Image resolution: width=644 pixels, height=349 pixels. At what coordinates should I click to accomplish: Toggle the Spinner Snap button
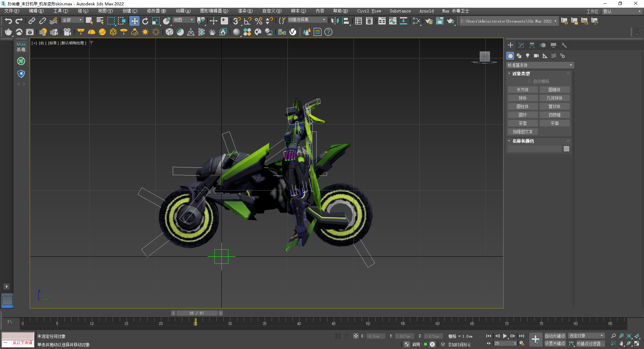(269, 21)
